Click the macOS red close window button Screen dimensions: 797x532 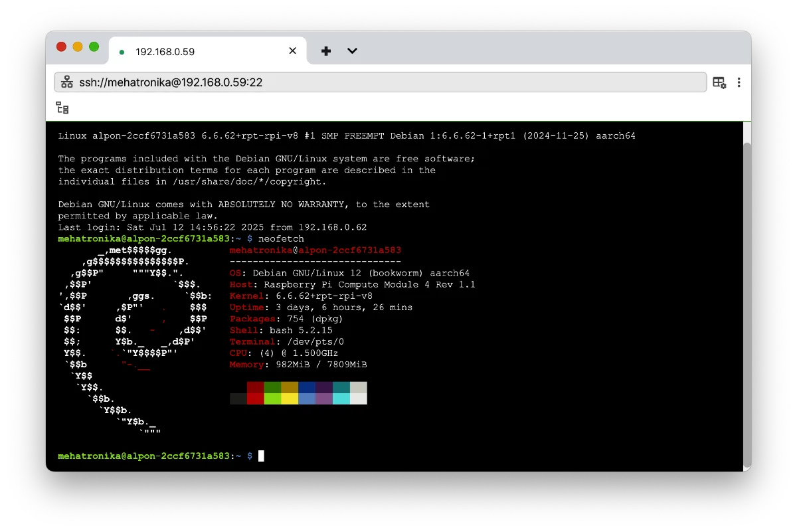pos(62,46)
